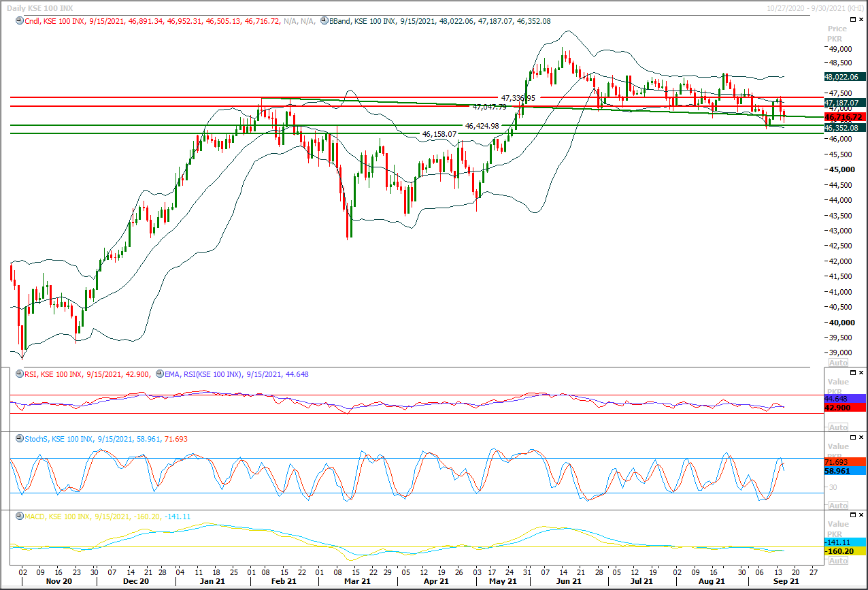Click the 47,187.07 middle band price tag
Image resolution: width=868 pixels, height=590 pixels.
[x=845, y=103]
